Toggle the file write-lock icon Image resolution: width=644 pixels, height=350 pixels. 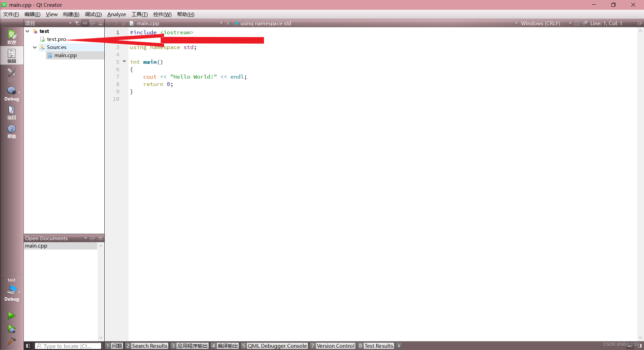(123, 23)
